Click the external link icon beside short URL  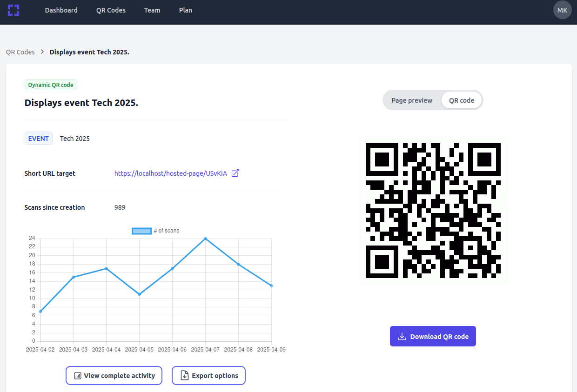coord(235,173)
